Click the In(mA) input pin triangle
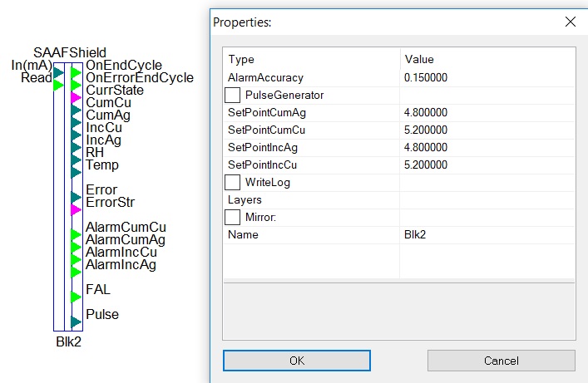588x383 pixels. coord(58,73)
